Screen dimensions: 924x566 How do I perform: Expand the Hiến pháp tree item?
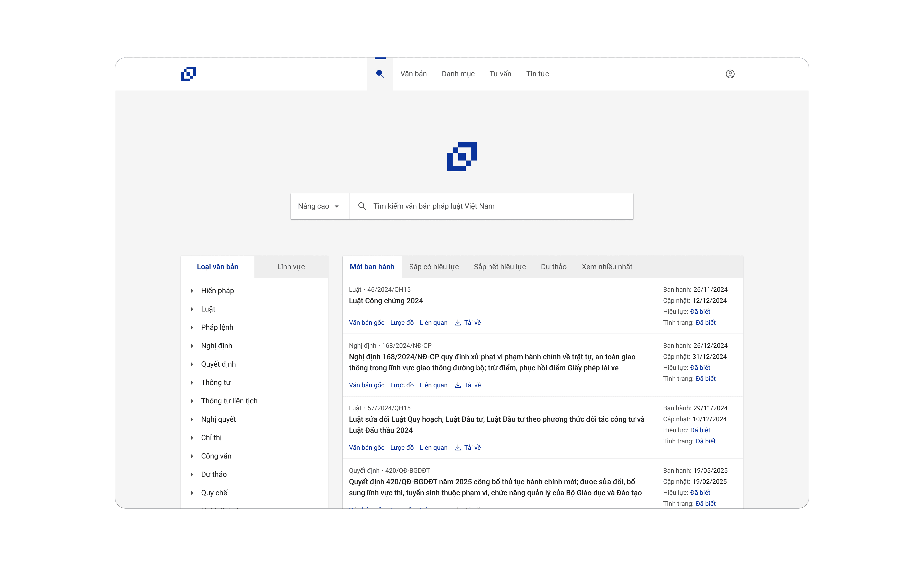[x=192, y=291]
